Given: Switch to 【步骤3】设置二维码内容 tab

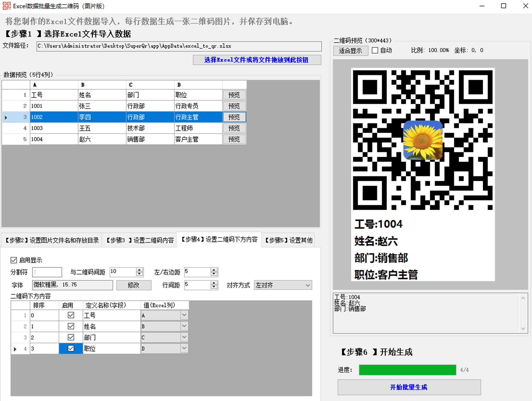Looking at the screenshot, I should click(140, 240).
